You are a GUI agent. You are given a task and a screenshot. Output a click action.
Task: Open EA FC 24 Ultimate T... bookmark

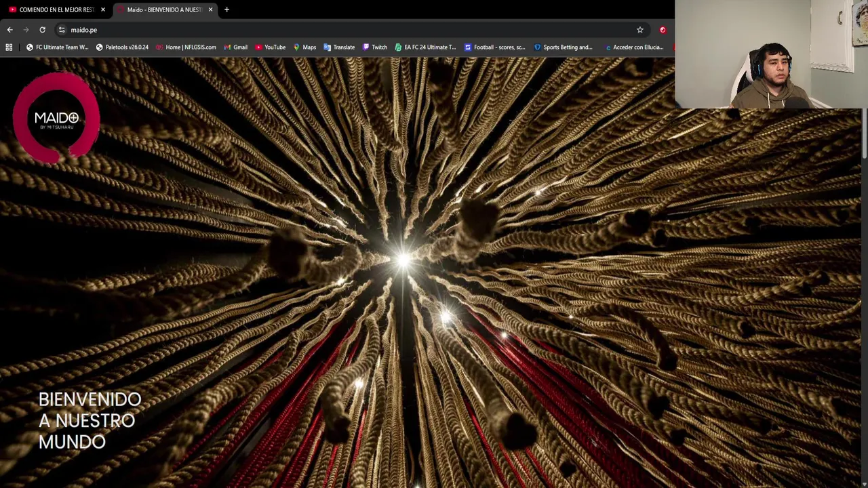coord(425,47)
